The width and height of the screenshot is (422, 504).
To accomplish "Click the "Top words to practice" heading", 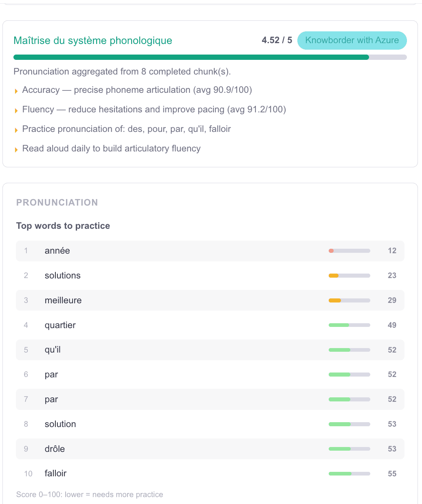I will (x=63, y=226).
